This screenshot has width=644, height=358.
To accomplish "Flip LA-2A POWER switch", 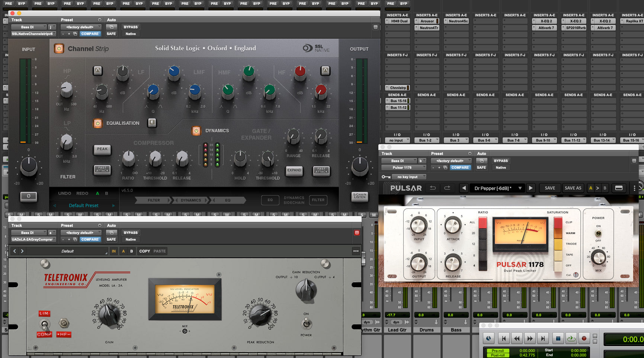I will click(306, 324).
